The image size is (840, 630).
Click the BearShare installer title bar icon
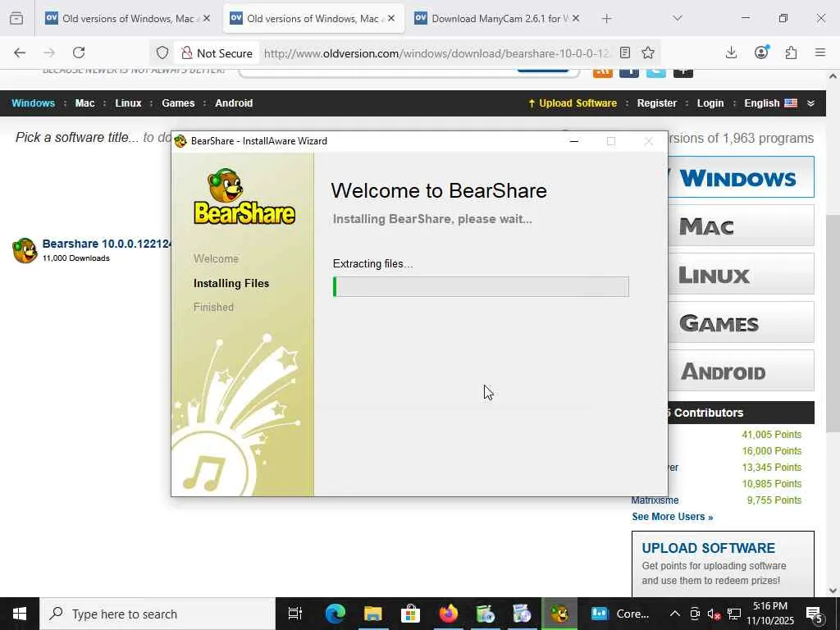point(180,141)
